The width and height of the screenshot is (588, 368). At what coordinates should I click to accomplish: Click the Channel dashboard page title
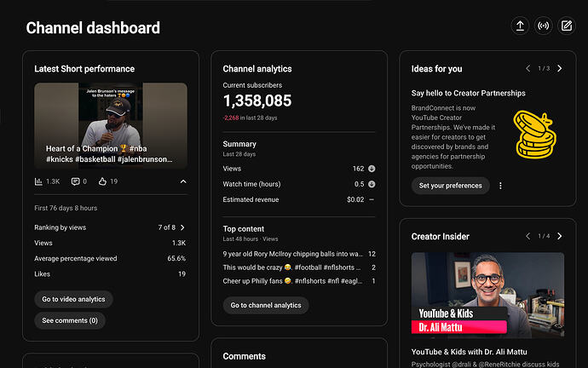tap(93, 28)
